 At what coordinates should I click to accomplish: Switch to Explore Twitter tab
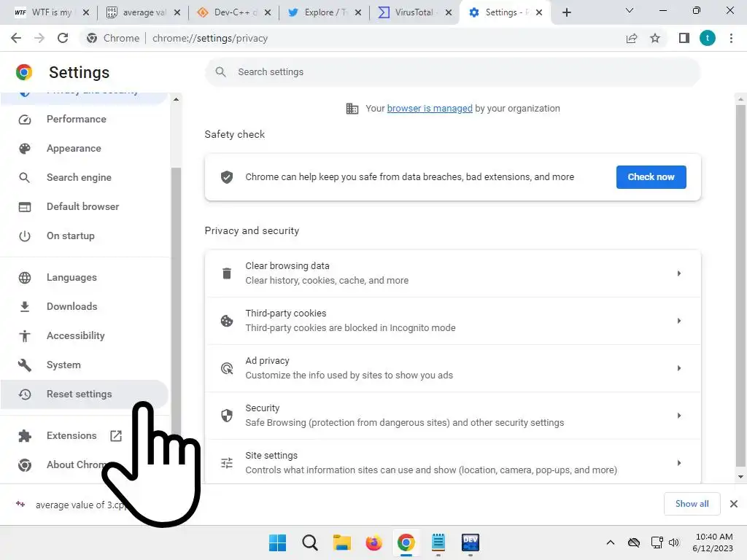tap(325, 12)
